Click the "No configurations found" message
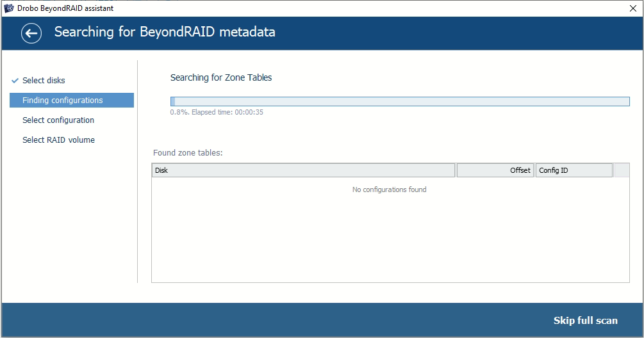The width and height of the screenshot is (644, 338). click(390, 189)
